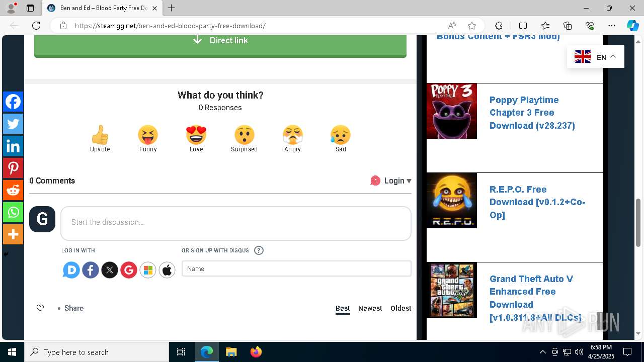Open the browser Extensions icon
The height and width of the screenshot is (362, 644).
499,26
